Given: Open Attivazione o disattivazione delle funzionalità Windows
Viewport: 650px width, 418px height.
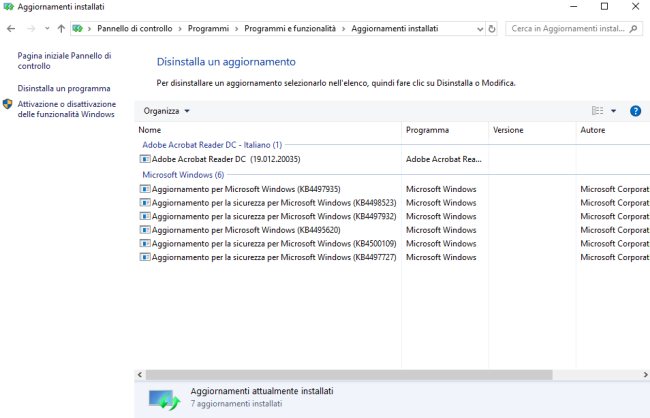Looking at the screenshot, I should click(67, 109).
